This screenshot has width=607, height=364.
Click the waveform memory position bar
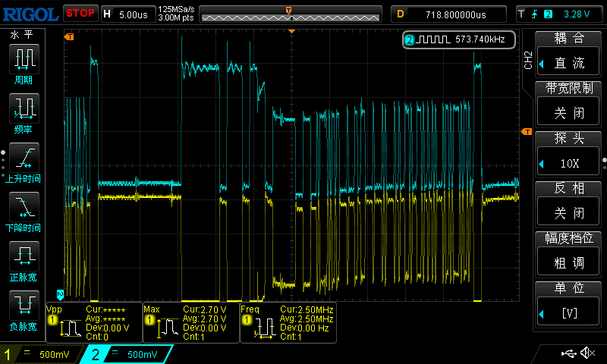tap(290, 14)
